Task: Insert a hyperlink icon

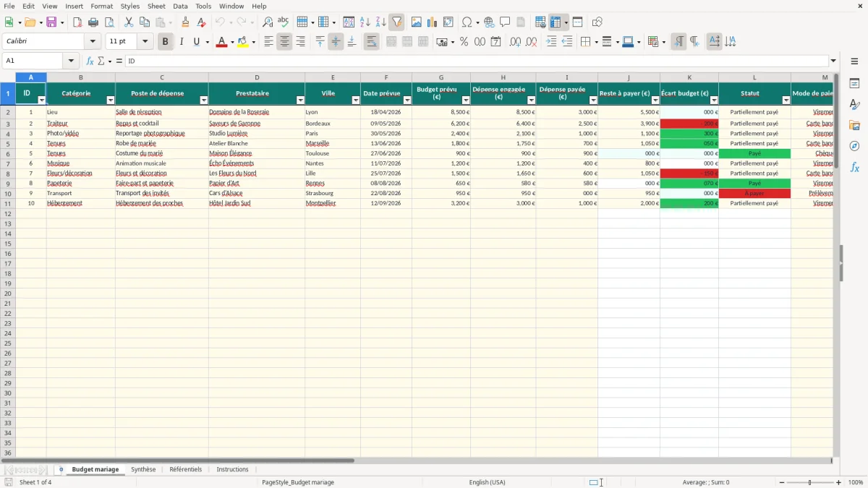Action: pos(489,22)
